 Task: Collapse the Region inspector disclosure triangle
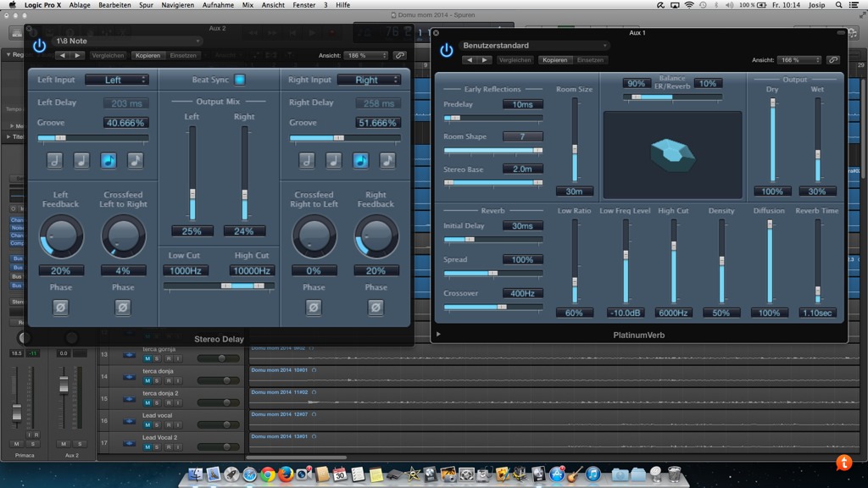8,55
